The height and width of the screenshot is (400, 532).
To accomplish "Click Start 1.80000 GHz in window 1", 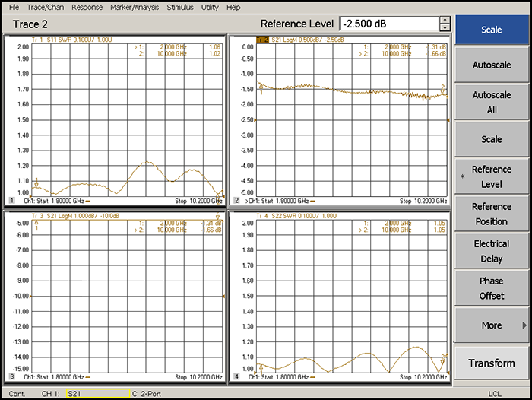I will 60,201.
